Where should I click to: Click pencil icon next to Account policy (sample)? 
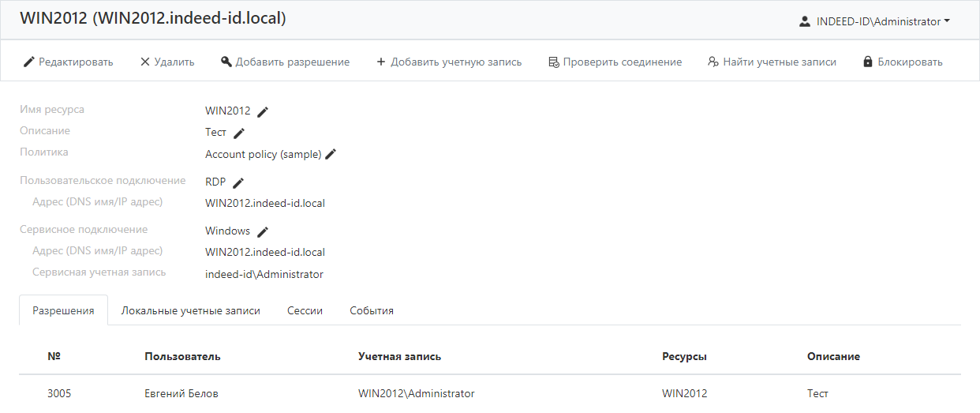(x=331, y=154)
